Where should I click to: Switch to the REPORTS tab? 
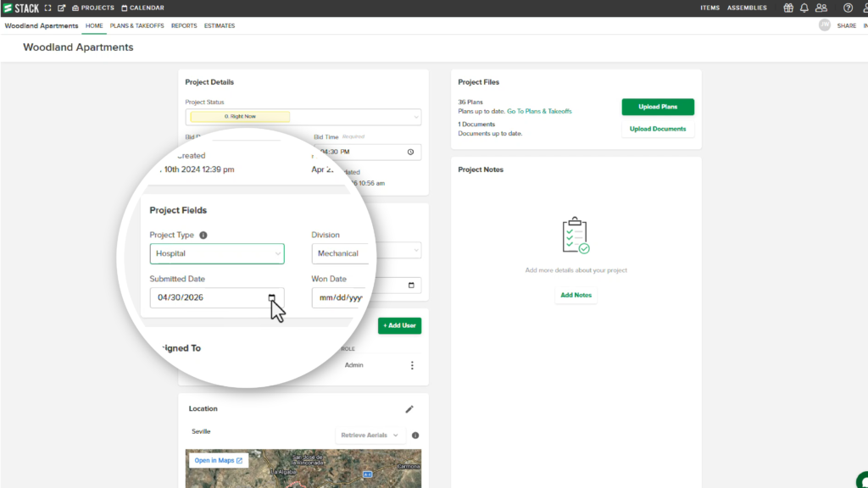(184, 26)
